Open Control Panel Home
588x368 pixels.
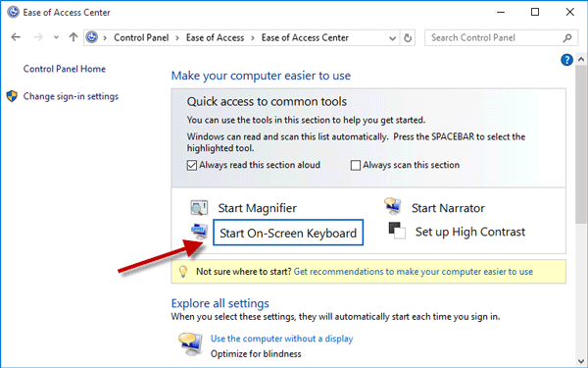click(x=65, y=69)
